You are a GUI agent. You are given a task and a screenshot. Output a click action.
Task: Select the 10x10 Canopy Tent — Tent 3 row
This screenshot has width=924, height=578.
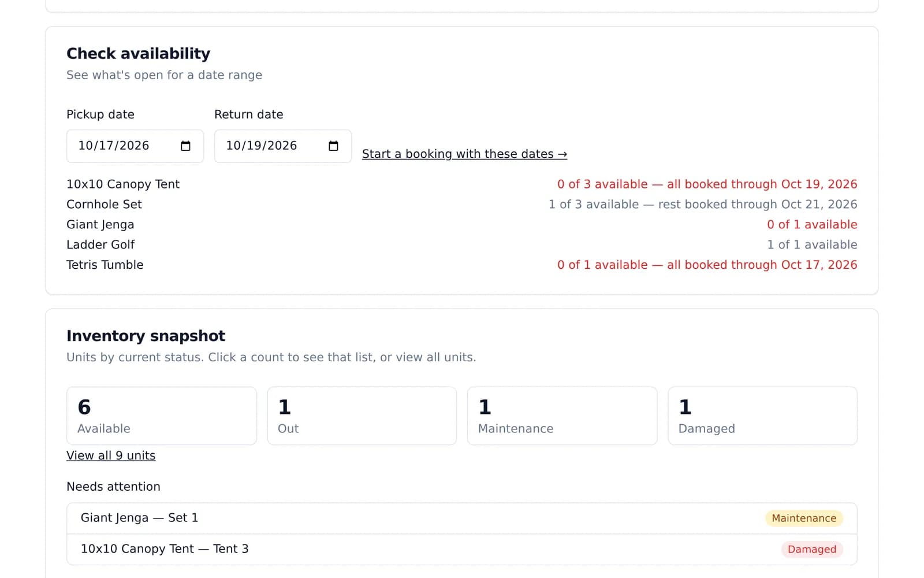point(462,550)
